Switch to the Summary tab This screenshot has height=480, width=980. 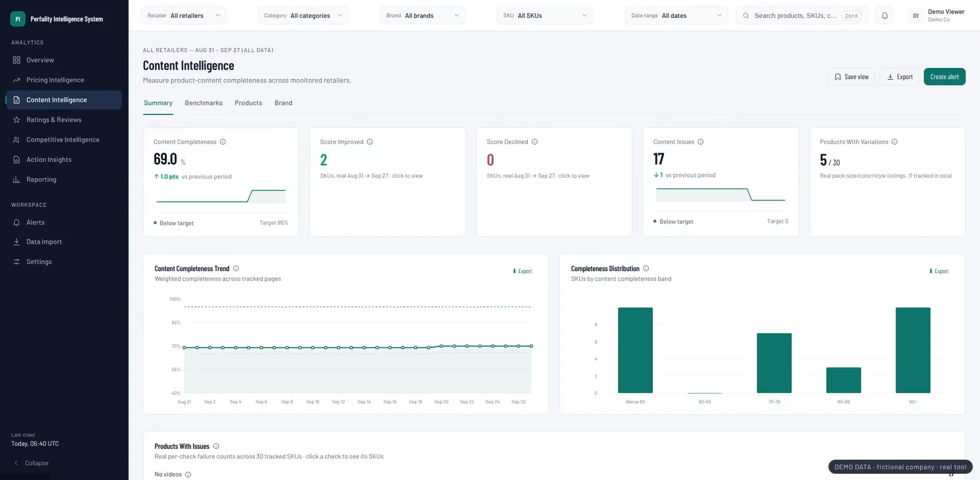(x=158, y=103)
